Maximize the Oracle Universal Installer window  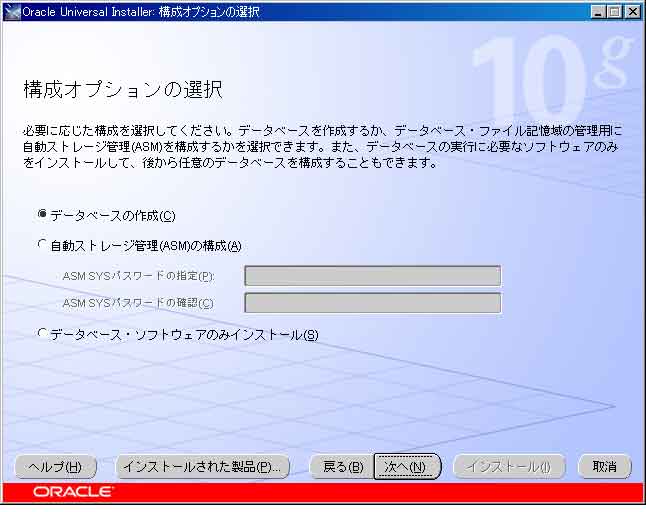tap(614, 12)
